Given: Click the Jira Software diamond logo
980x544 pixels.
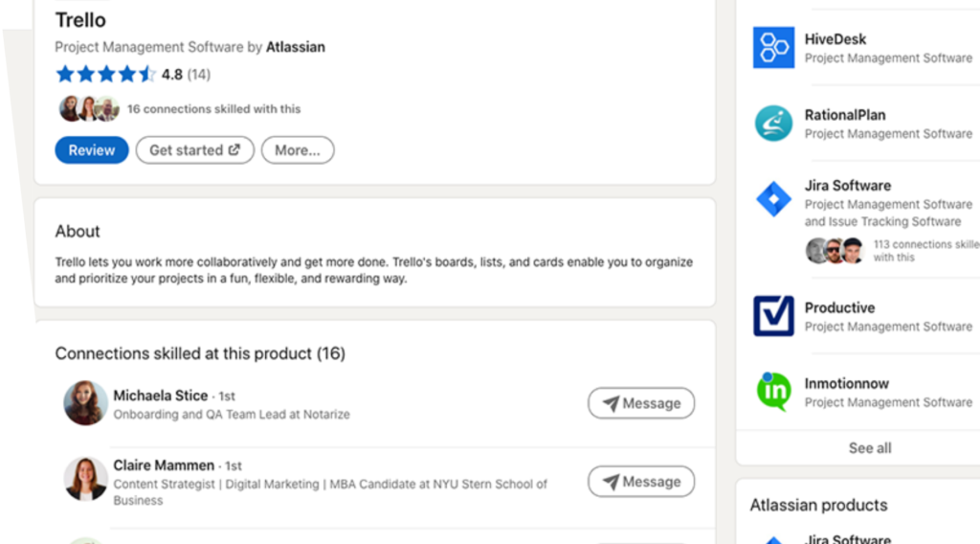Looking at the screenshot, I should (x=773, y=199).
